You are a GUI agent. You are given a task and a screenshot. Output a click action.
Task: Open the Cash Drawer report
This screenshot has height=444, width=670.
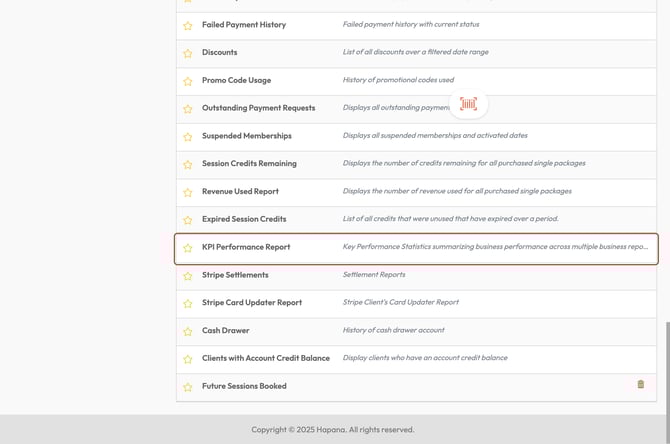(225, 330)
